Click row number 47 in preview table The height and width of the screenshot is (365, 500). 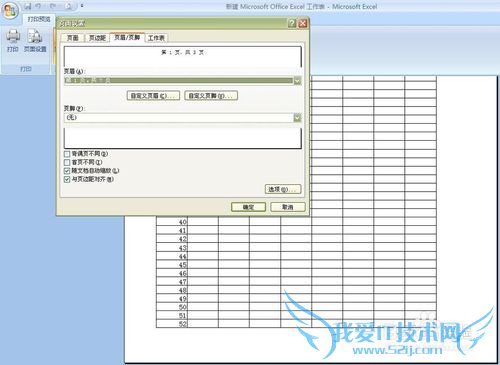(183, 282)
